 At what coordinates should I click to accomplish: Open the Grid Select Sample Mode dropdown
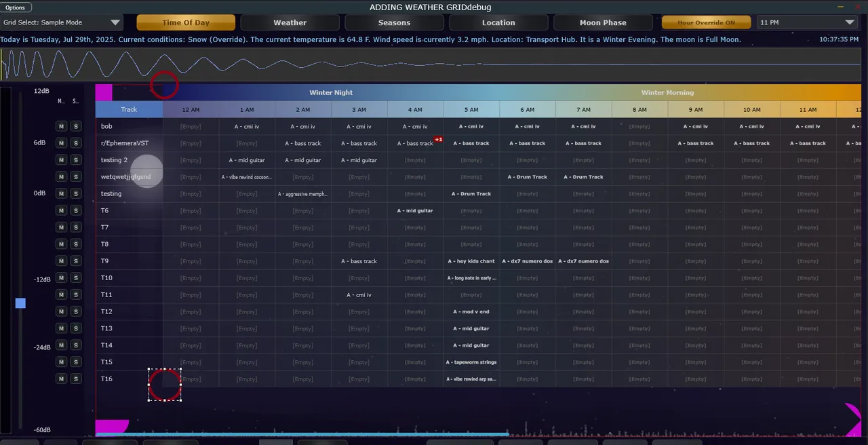pos(62,22)
